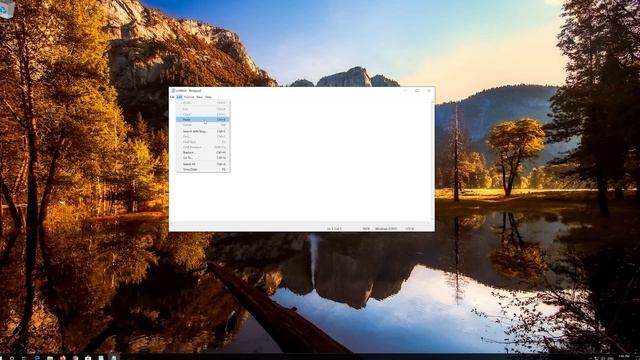Choose Delete in the Edit menu

pos(203,125)
